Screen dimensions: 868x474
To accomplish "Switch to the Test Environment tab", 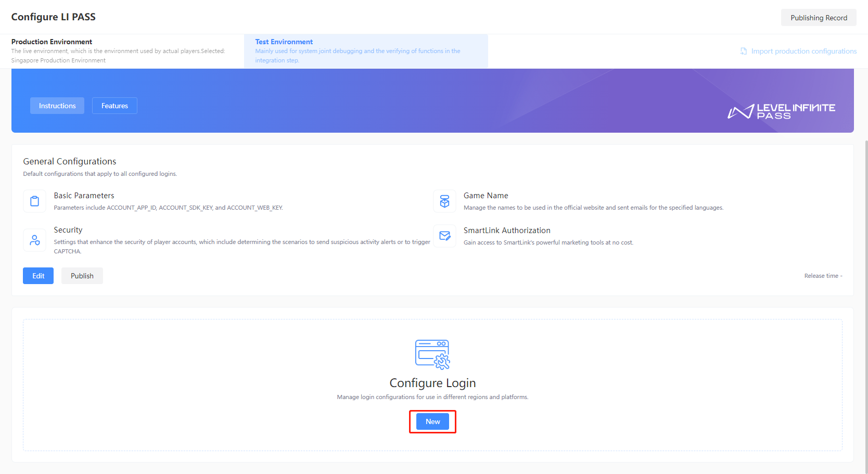I will 366,51.
